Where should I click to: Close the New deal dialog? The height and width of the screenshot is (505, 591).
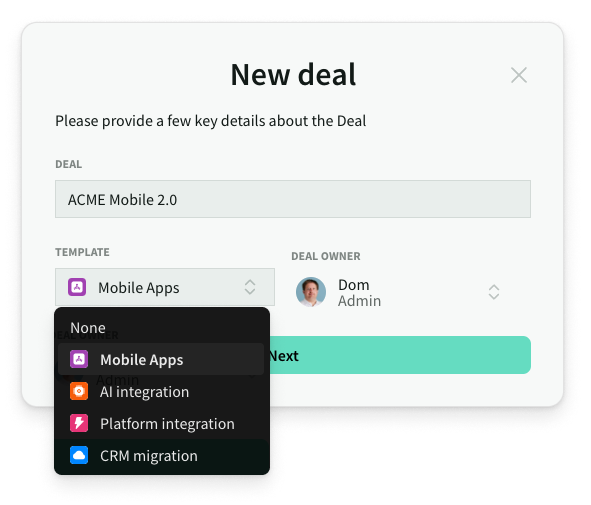pos(519,75)
